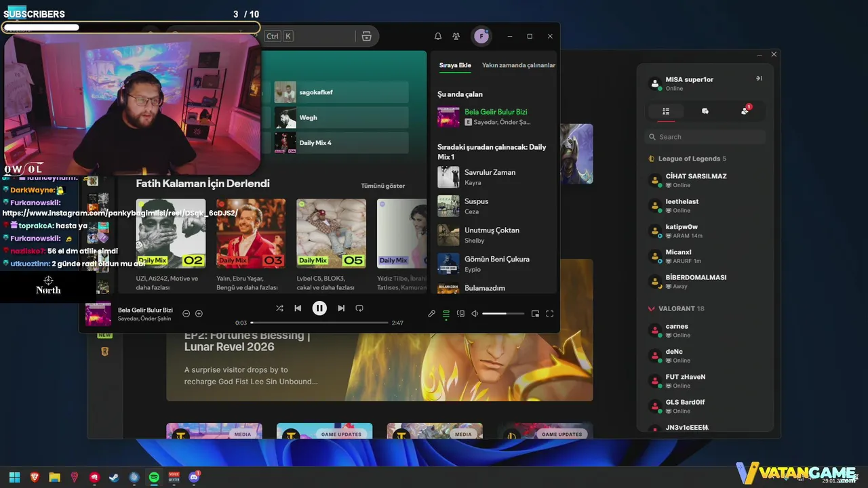Select the friends list tab icon
This screenshot has height=488, width=868.
666,111
